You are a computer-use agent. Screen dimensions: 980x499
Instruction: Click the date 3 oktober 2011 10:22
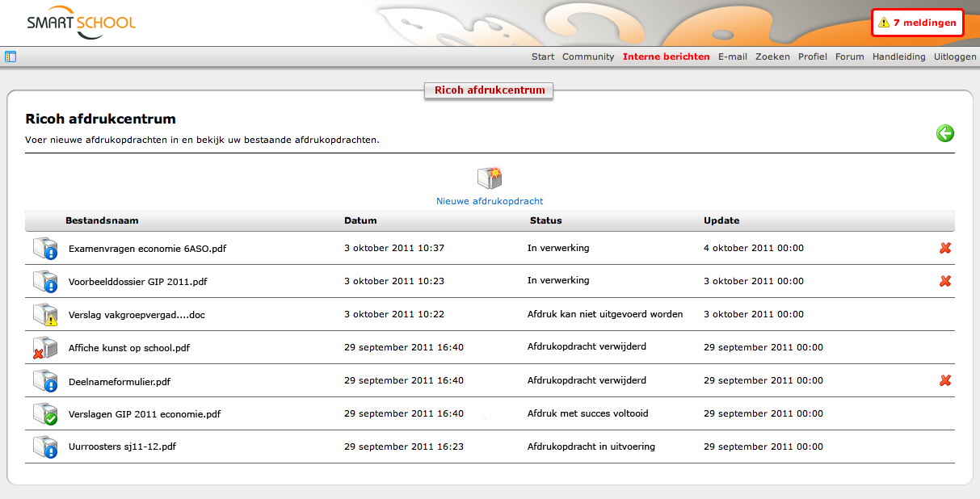394,314
